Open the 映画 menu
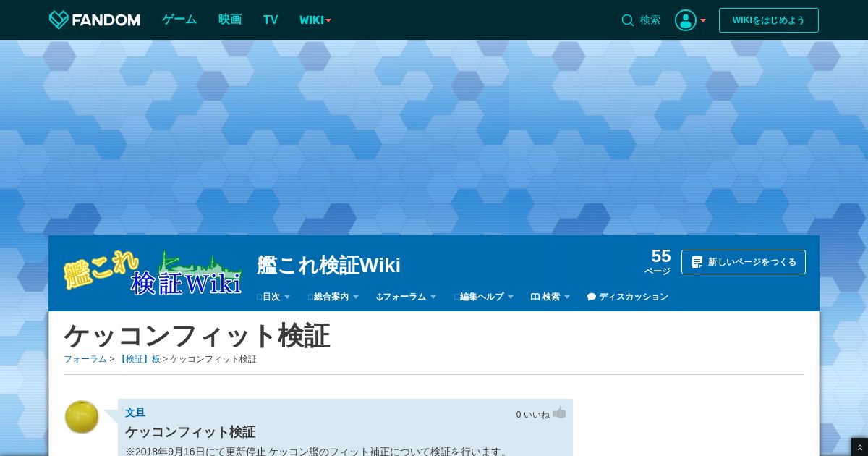This screenshot has width=868, height=456. click(x=230, y=20)
